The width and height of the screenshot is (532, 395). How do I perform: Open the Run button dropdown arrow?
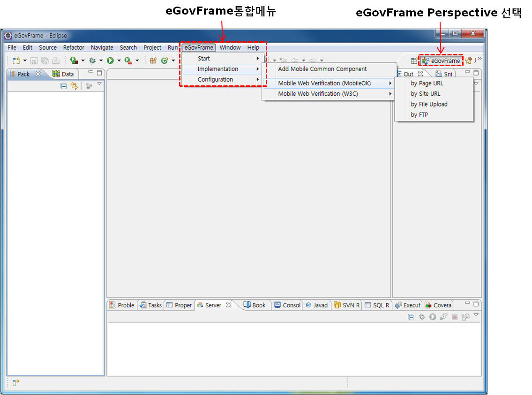tap(119, 61)
